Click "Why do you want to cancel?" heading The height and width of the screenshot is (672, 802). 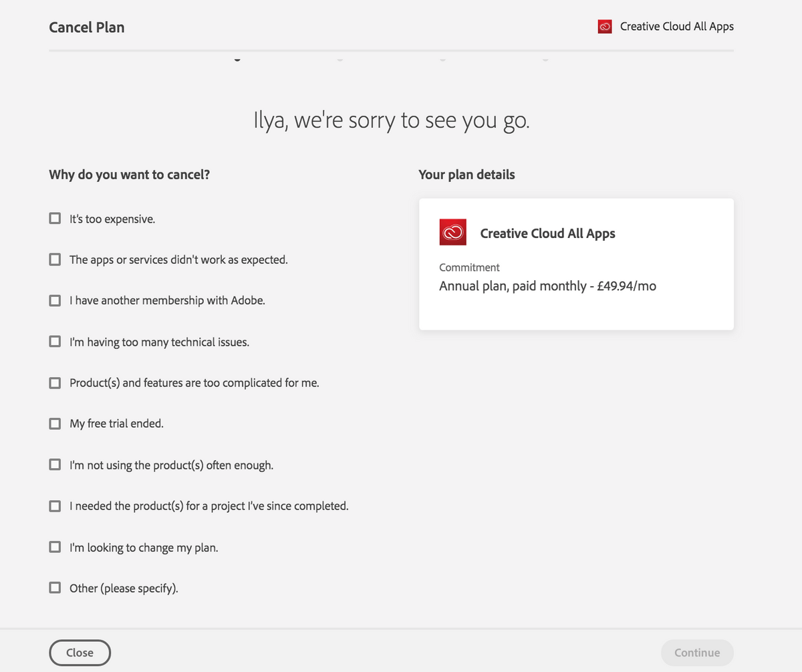(x=130, y=175)
